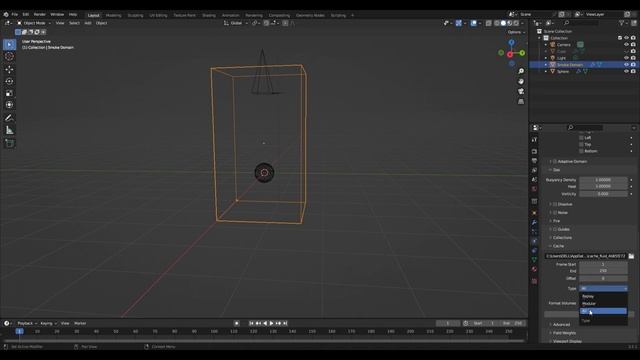Click the viewport zoom magnifier icon
The width and height of the screenshot is (640, 360).
pyautogui.click(x=521, y=71)
